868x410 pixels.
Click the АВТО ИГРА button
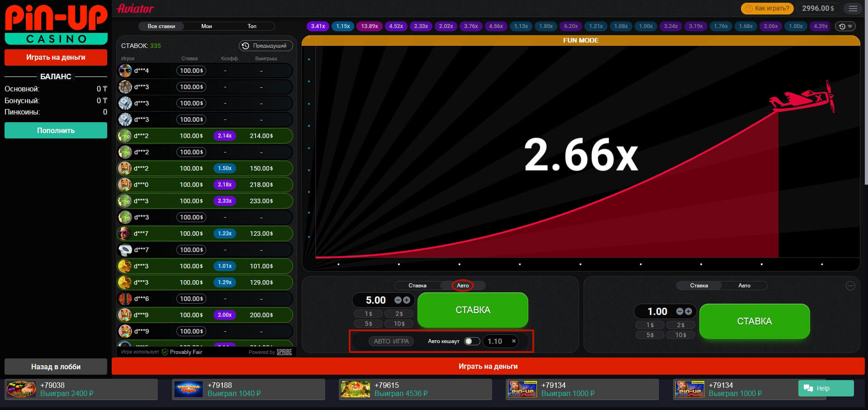tap(391, 341)
